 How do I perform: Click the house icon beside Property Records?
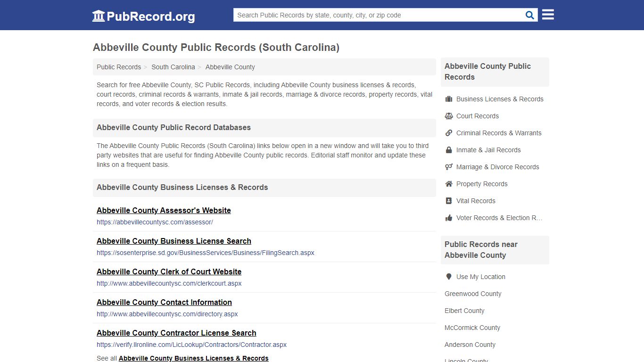[x=449, y=184]
